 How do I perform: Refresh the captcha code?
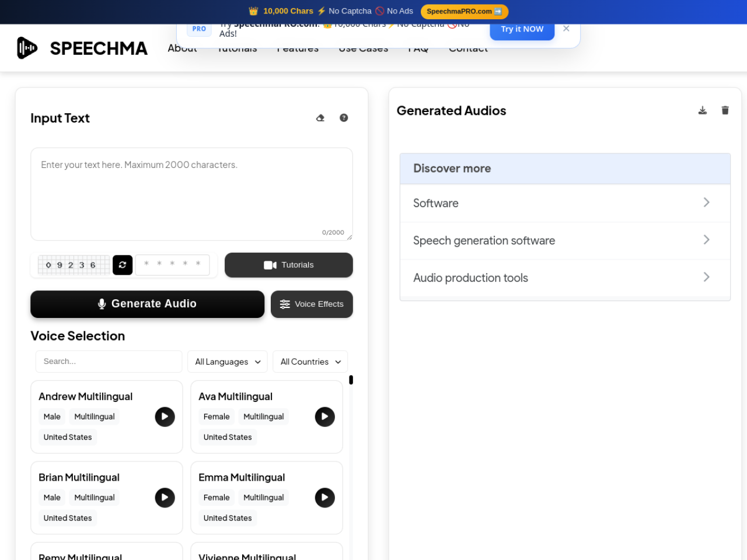click(123, 265)
